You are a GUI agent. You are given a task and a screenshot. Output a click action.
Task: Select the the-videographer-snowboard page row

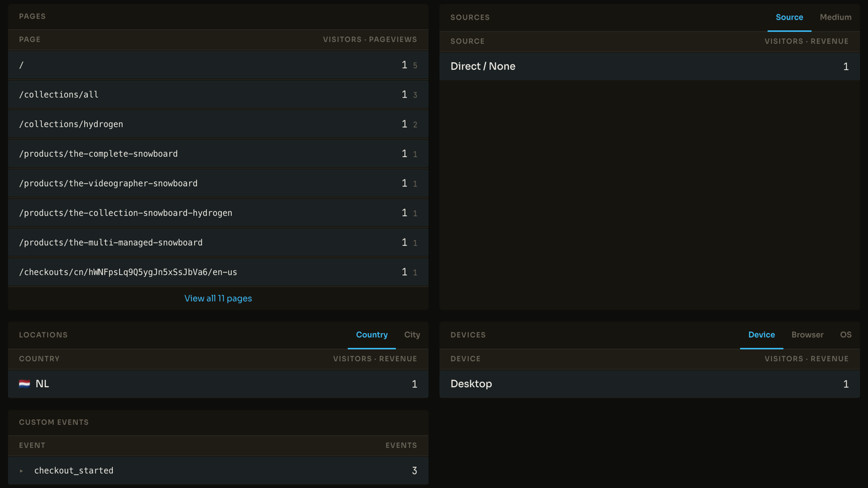218,183
